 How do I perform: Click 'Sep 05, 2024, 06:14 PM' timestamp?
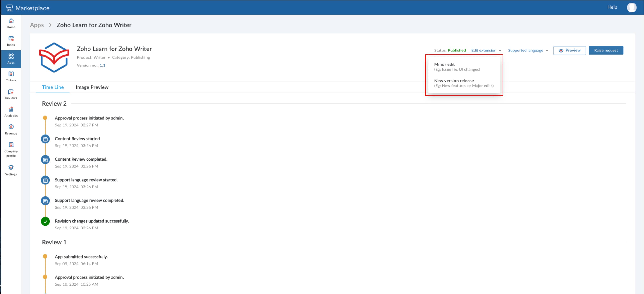[x=76, y=264]
